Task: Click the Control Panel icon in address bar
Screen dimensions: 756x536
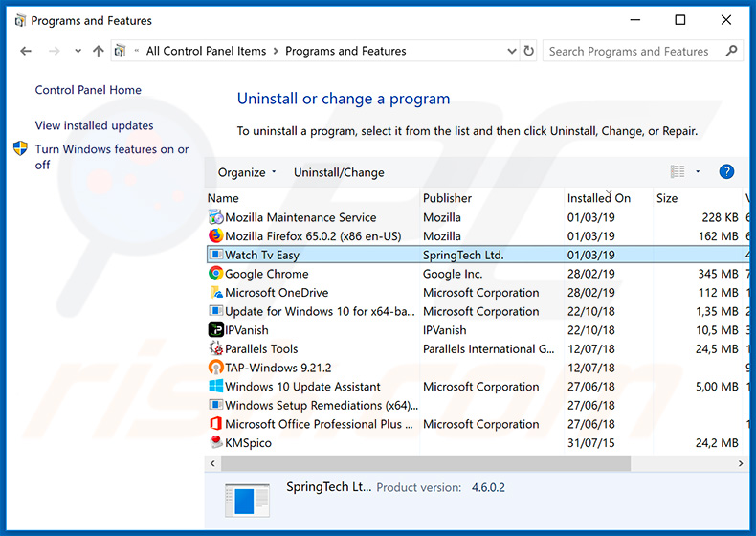Action: [x=120, y=51]
